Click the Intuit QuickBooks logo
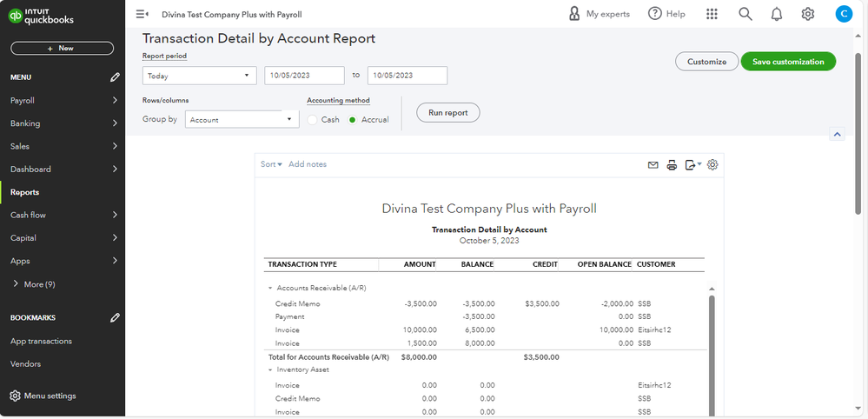Image resolution: width=868 pixels, height=419 pixels. [x=41, y=17]
